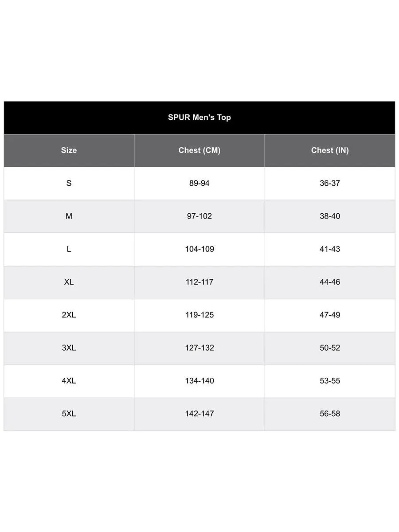The height and width of the screenshot is (532, 399).
Task: Click the 142-147 centimeter cell for 5XL
Action: click(199, 414)
